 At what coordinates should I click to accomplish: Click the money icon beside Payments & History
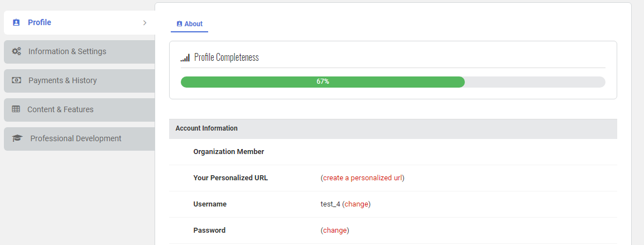pos(17,80)
